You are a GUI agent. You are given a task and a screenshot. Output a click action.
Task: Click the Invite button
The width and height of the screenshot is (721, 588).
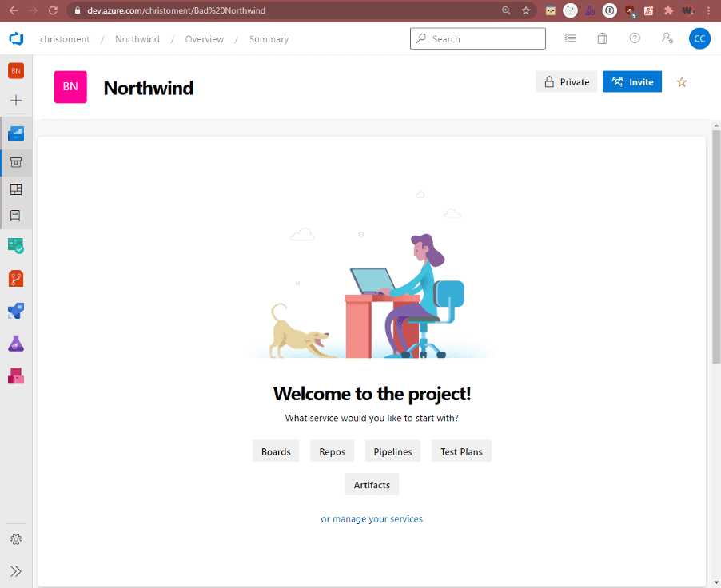tap(632, 82)
